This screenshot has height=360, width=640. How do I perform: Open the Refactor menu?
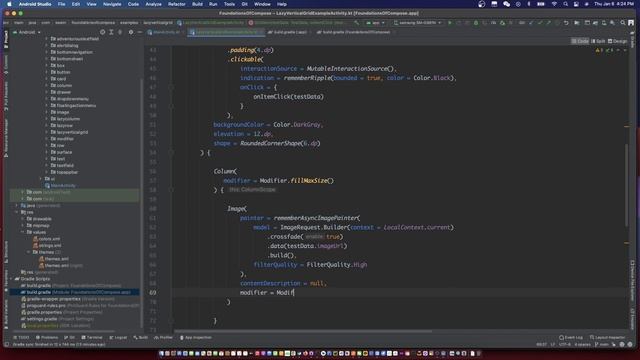177,4
